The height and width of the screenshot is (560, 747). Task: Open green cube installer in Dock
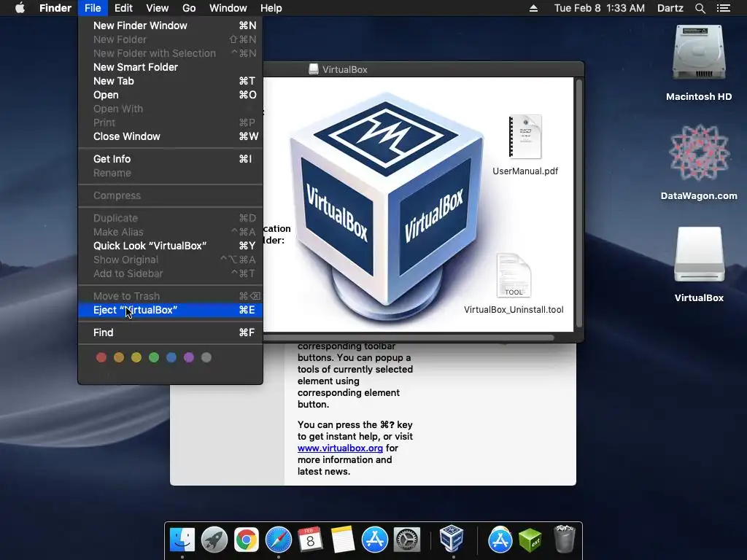pyautogui.click(x=530, y=540)
